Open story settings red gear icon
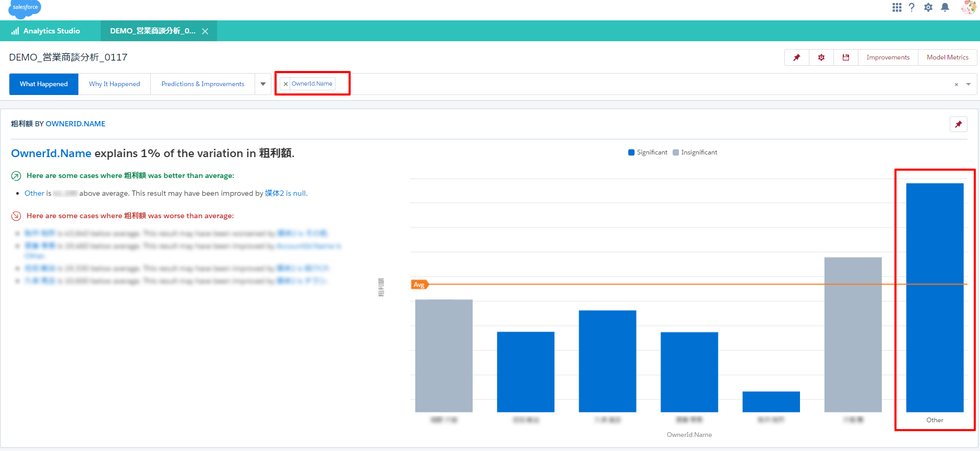The width and height of the screenshot is (980, 451). tap(821, 57)
